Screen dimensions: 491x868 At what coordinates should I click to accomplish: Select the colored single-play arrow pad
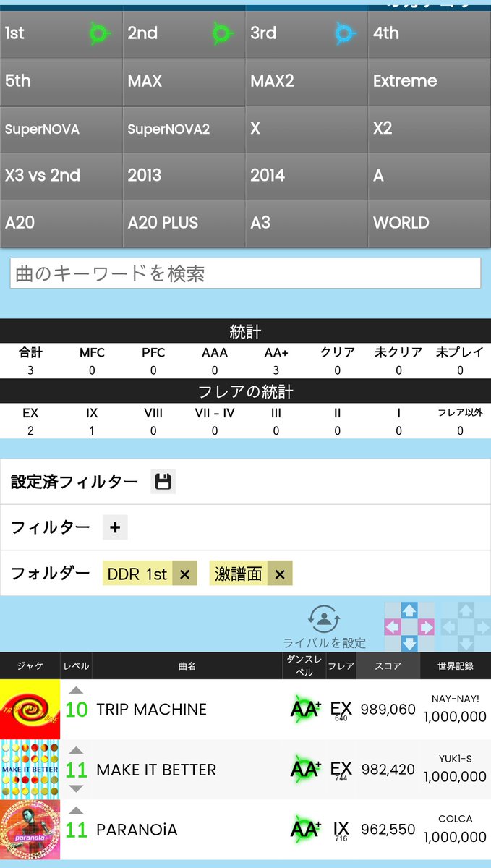pos(409,626)
